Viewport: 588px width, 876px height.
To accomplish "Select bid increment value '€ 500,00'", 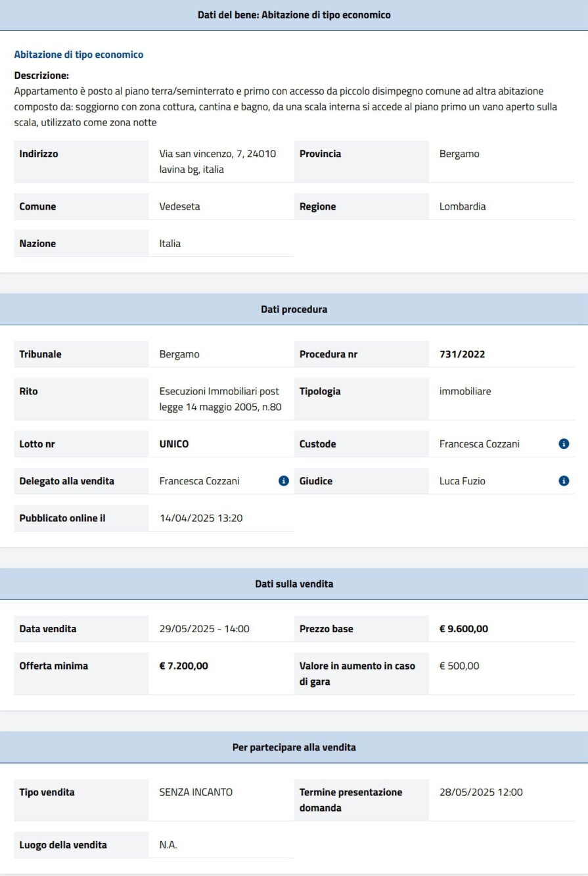I will (x=459, y=666).
